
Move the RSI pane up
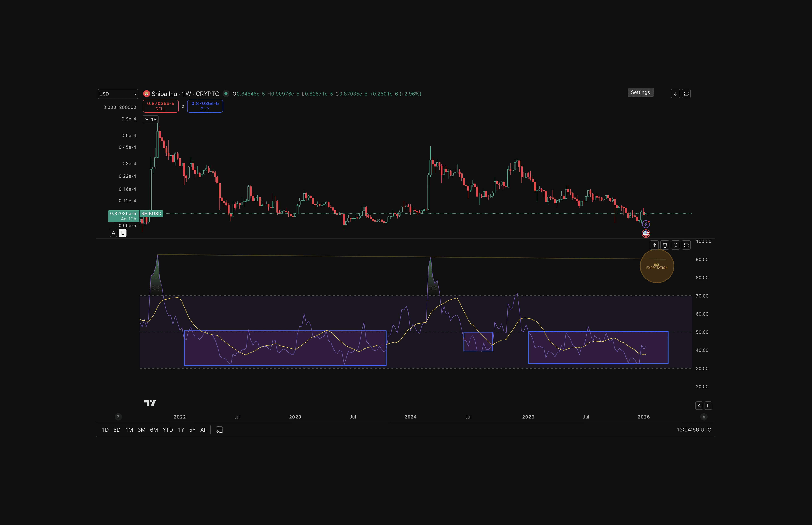click(654, 245)
